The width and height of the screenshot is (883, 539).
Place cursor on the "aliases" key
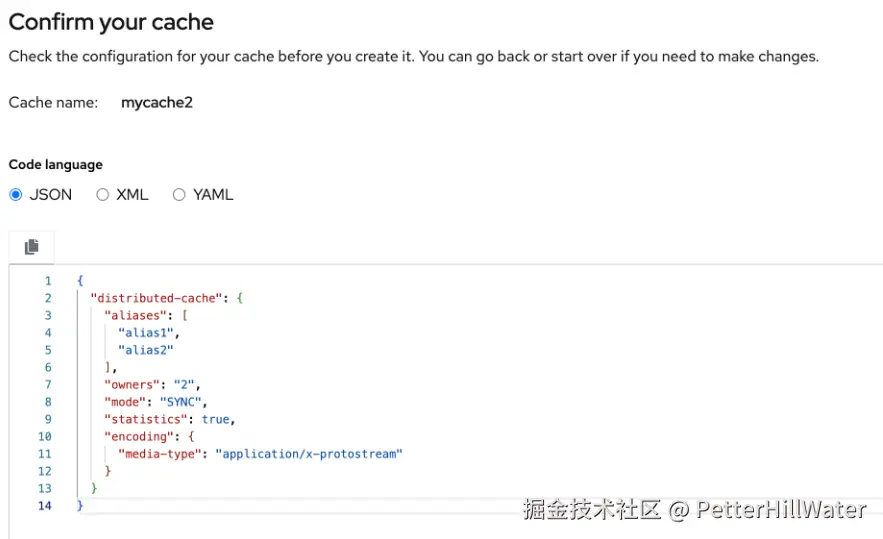tap(135, 315)
